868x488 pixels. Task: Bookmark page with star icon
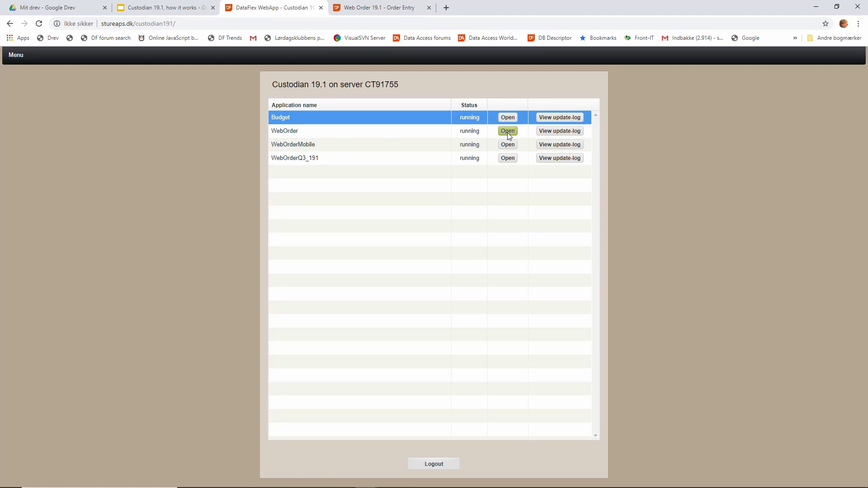point(826,23)
